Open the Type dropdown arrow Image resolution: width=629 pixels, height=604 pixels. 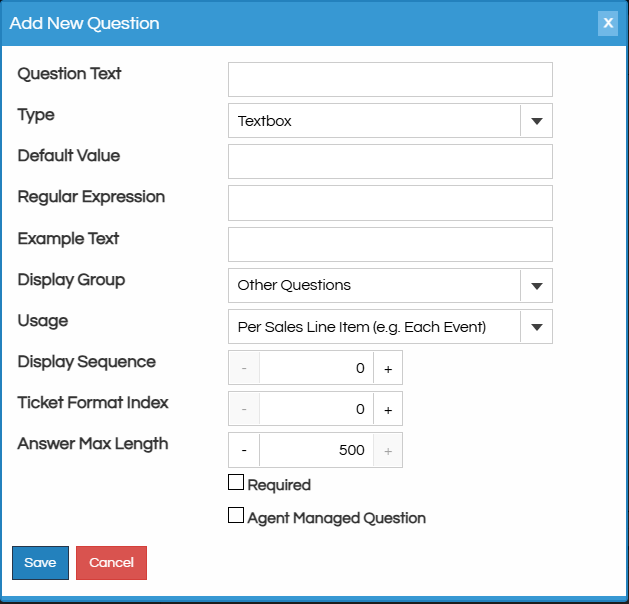tap(536, 121)
